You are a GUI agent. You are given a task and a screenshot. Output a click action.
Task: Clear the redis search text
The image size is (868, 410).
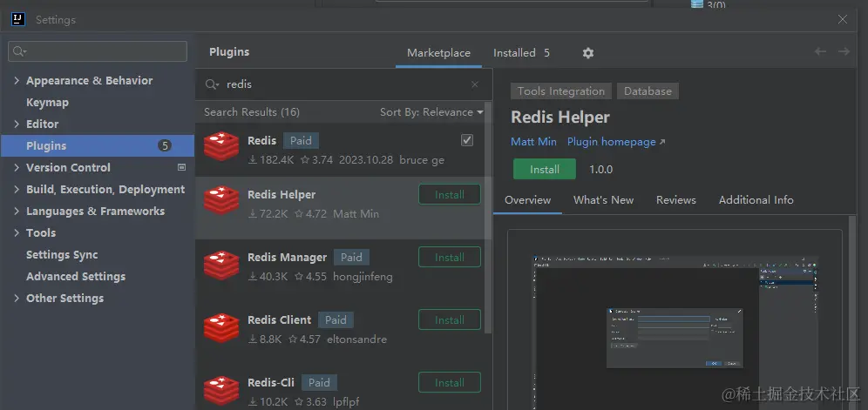(475, 84)
